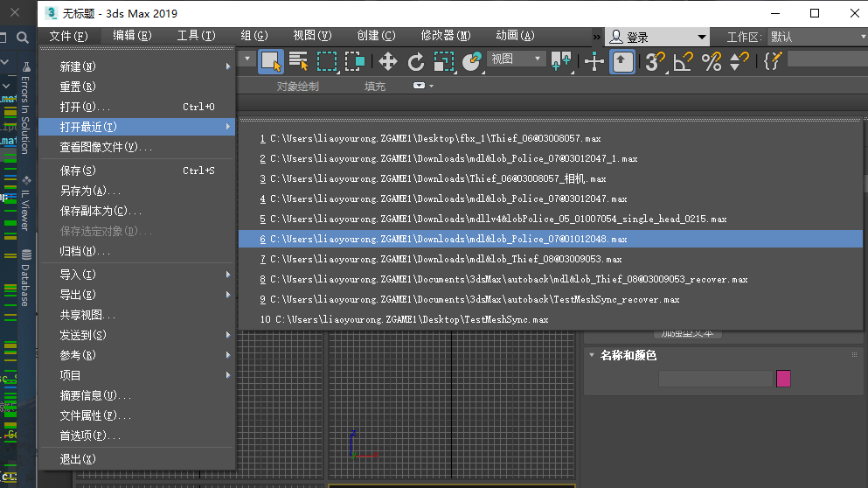Open recent file 1 Thief_06@03008057.max

[x=550, y=138]
